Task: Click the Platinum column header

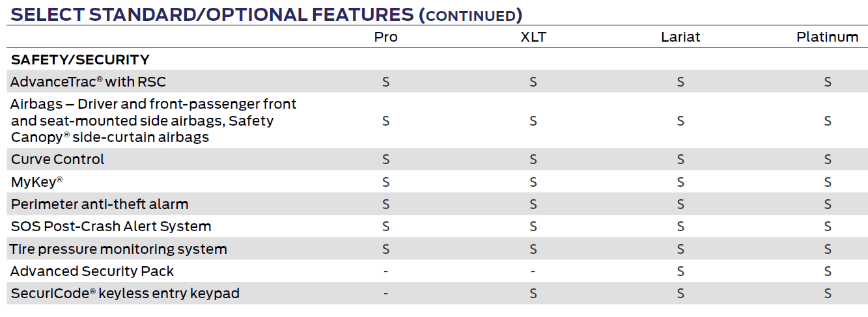Action: click(827, 37)
